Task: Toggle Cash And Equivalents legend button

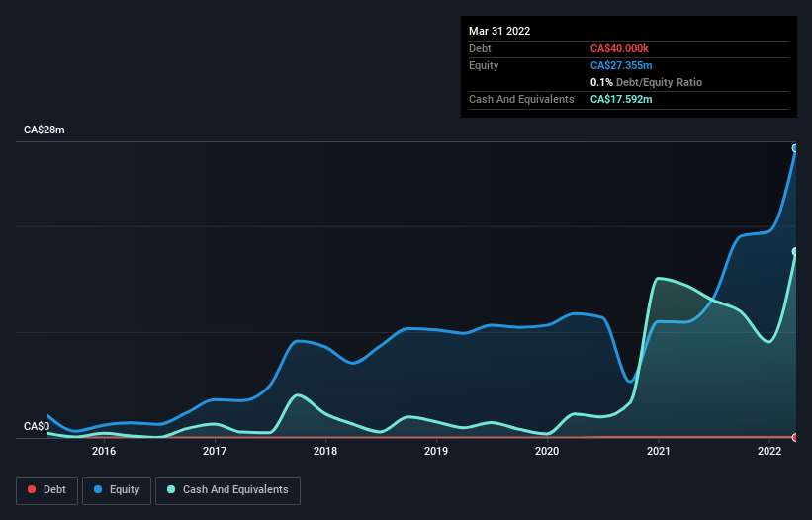Action: tap(227, 490)
